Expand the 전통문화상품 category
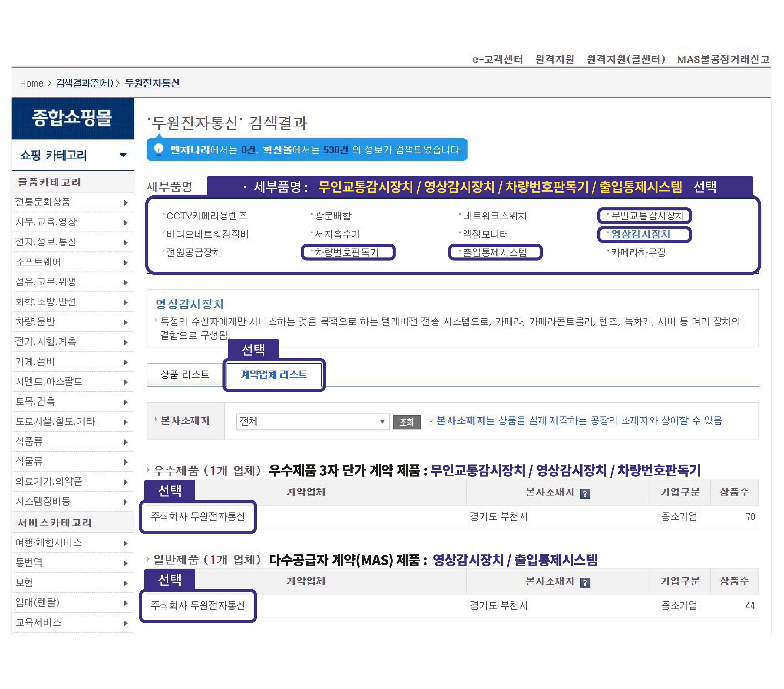Viewport: 784px width, 689px height. coord(73,202)
